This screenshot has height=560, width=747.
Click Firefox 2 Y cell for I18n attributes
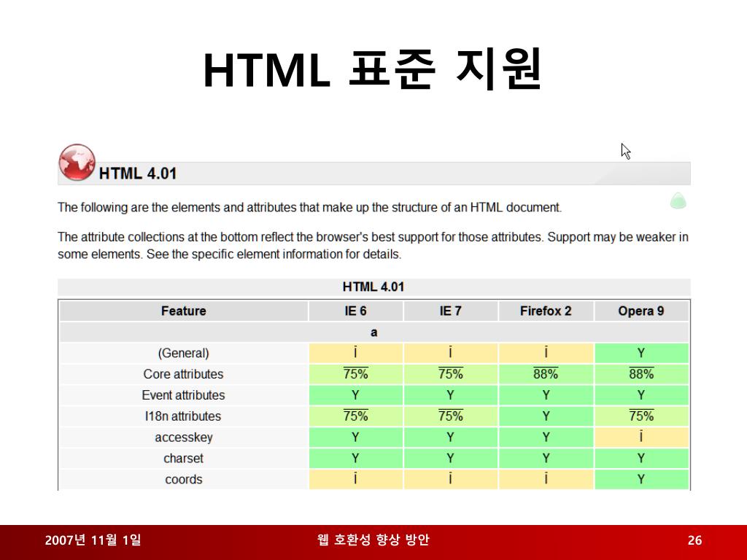pos(546,416)
